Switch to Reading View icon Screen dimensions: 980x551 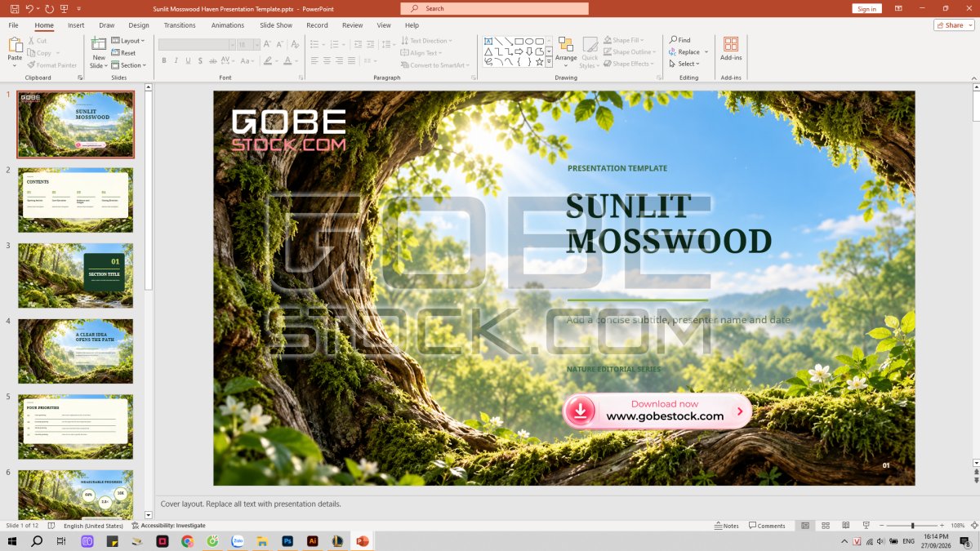845,526
